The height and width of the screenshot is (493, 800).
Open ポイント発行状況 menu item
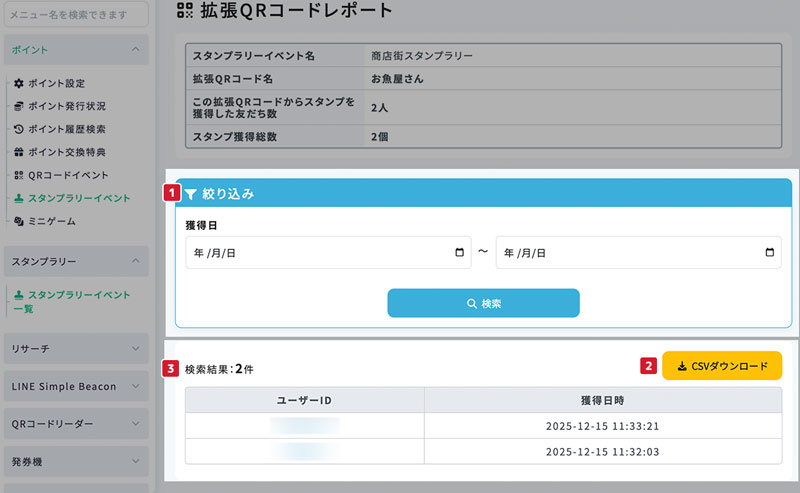click(66, 106)
